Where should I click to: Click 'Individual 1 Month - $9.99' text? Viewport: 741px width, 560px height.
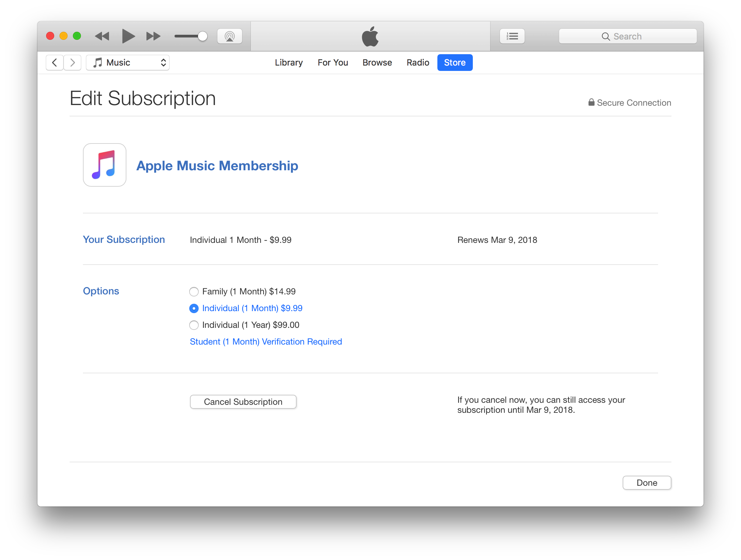pos(240,240)
